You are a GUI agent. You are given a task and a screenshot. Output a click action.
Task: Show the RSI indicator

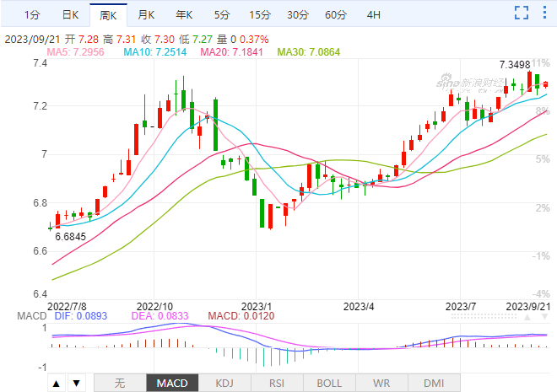[x=277, y=383]
